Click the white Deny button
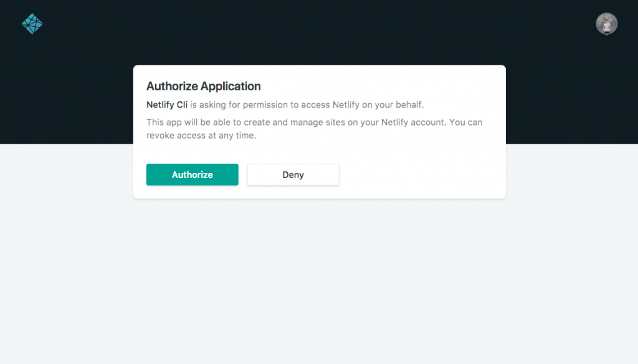638x364 pixels. click(x=293, y=175)
